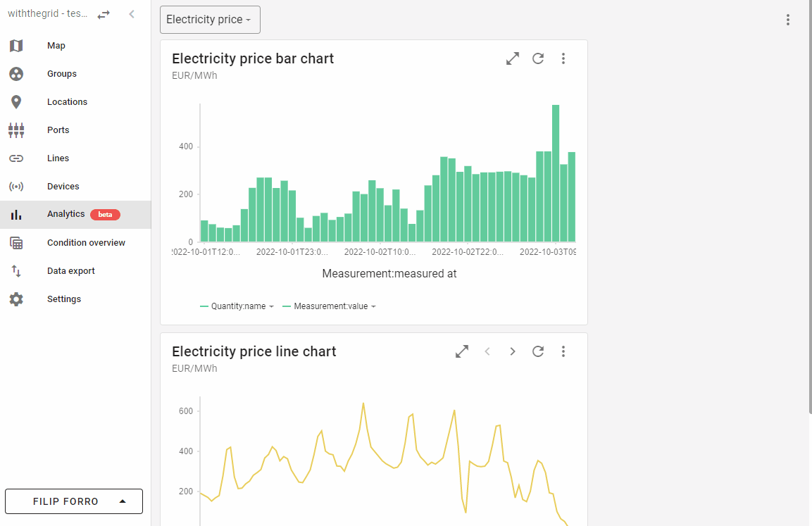Open bar chart more options menu
The width and height of the screenshot is (812, 526).
pos(563,59)
